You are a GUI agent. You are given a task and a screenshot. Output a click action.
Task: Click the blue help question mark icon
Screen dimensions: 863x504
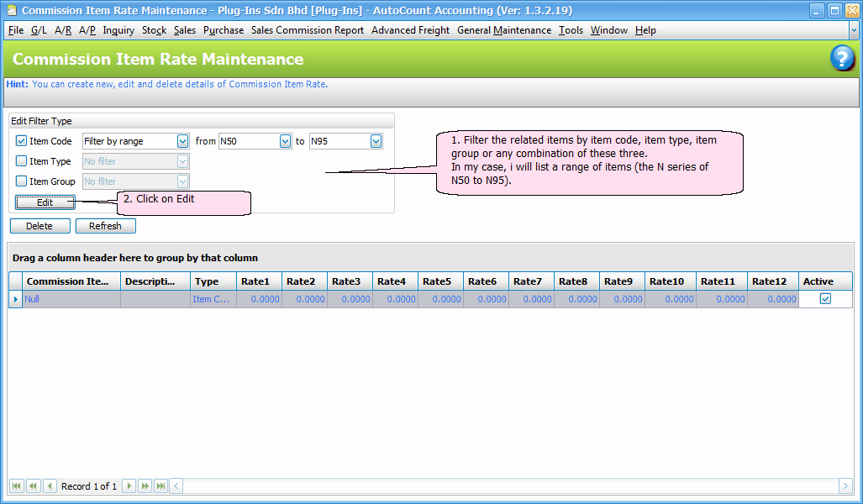pos(842,59)
